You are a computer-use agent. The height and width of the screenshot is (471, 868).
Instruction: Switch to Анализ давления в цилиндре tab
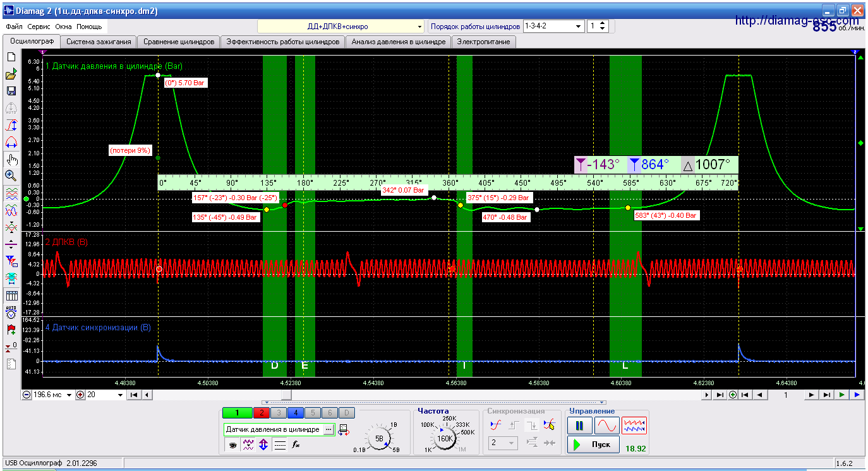[x=399, y=42]
